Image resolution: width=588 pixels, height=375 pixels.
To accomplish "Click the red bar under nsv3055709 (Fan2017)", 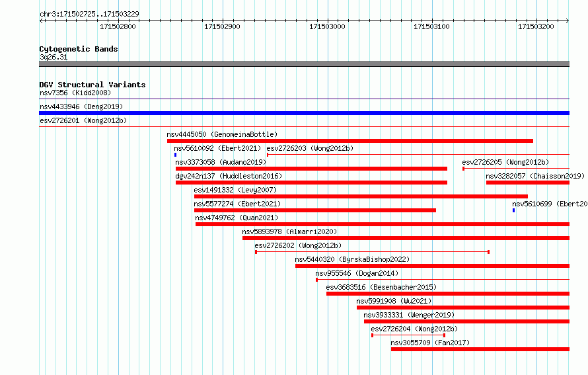I will pyautogui.click(x=480, y=349).
